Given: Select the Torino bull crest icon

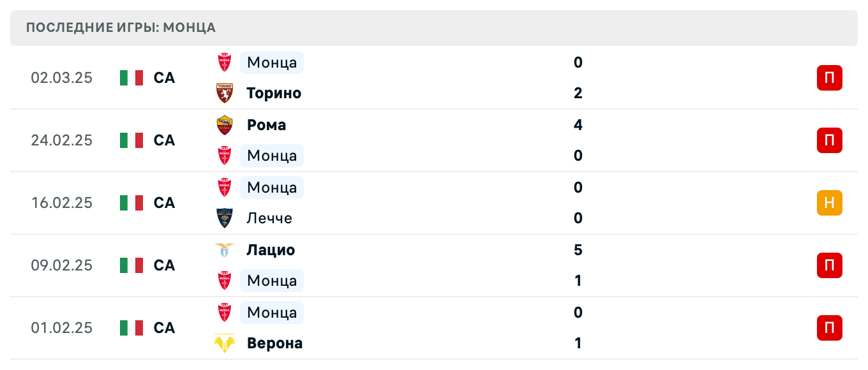Looking at the screenshot, I should (x=224, y=93).
